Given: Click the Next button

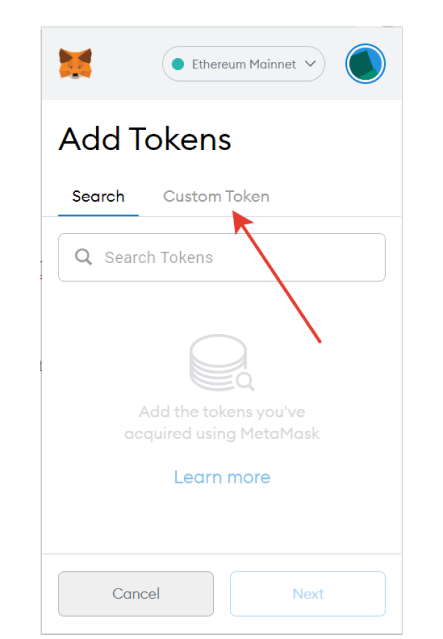Looking at the screenshot, I should pos(308,593).
